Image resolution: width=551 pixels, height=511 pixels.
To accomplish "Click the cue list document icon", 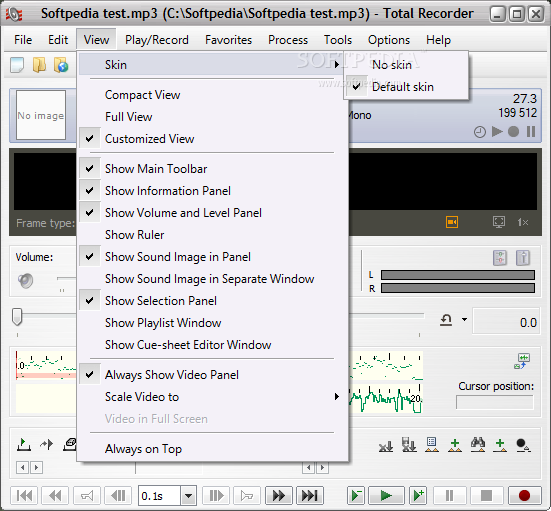I will coord(432,445).
